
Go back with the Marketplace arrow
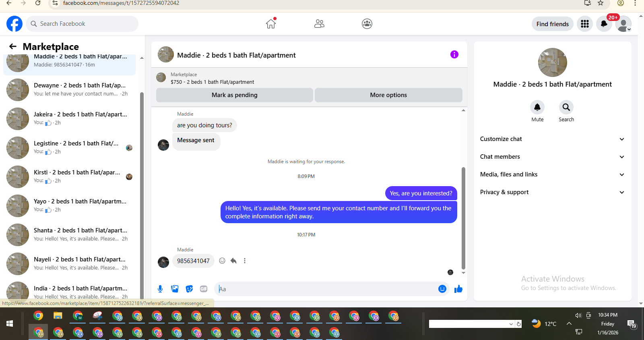[13, 46]
